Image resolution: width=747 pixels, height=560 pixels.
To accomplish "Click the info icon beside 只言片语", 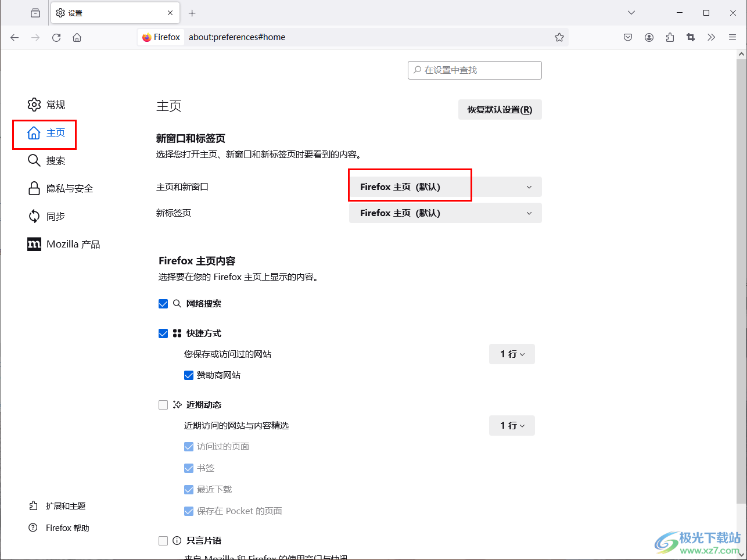I will (x=177, y=541).
